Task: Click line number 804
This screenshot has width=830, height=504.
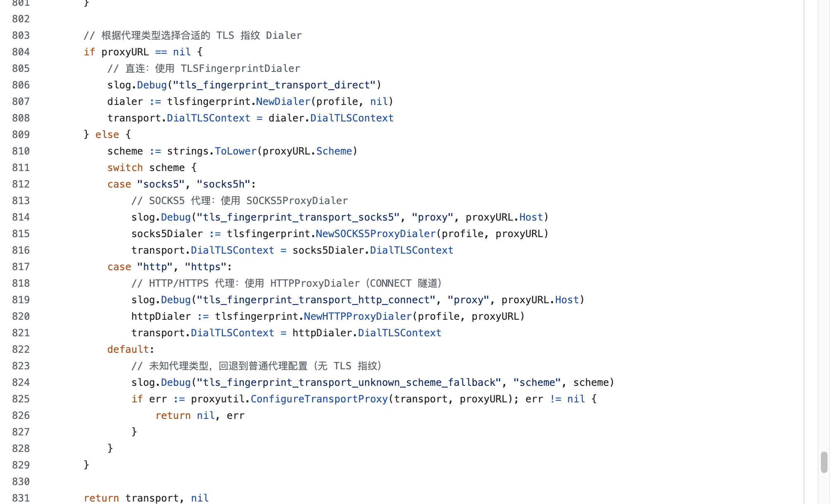Action: click(21, 52)
